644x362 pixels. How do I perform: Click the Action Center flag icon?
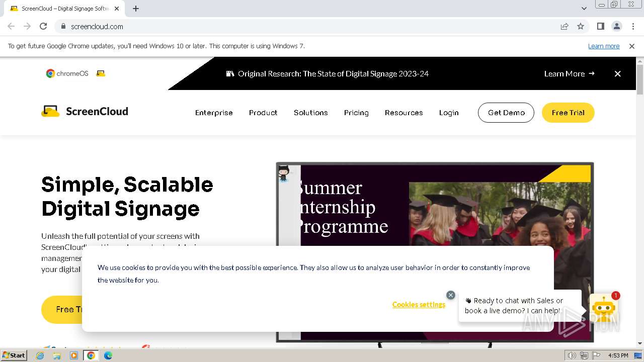[x=596, y=355]
